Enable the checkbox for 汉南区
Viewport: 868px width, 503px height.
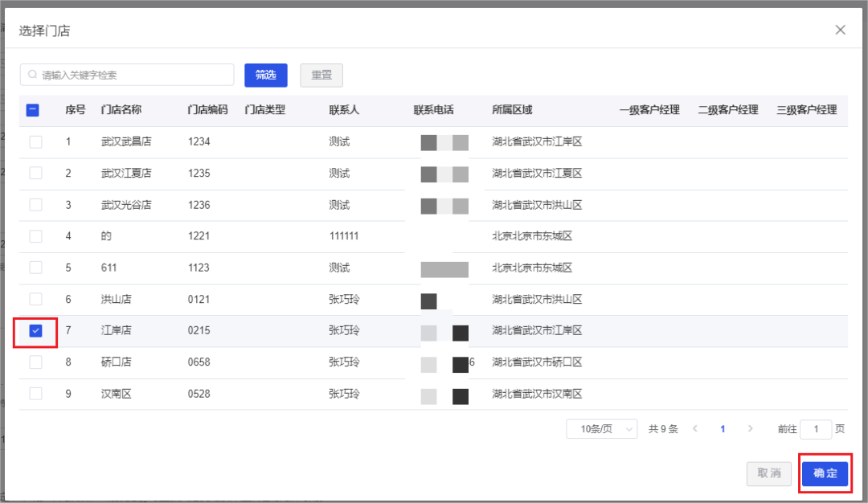pyautogui.click(x=35, y=394)
